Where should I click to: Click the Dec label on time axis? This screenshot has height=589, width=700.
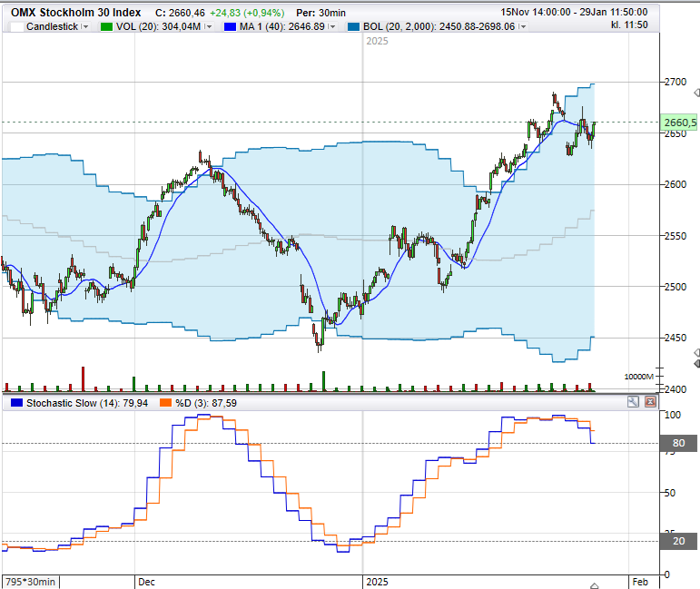click(x=146, y=583)
